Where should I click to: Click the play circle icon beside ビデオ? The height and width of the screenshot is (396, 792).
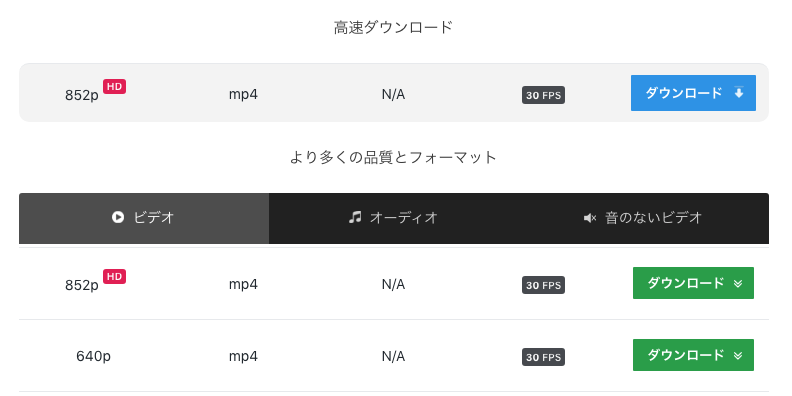pos(118,218)
